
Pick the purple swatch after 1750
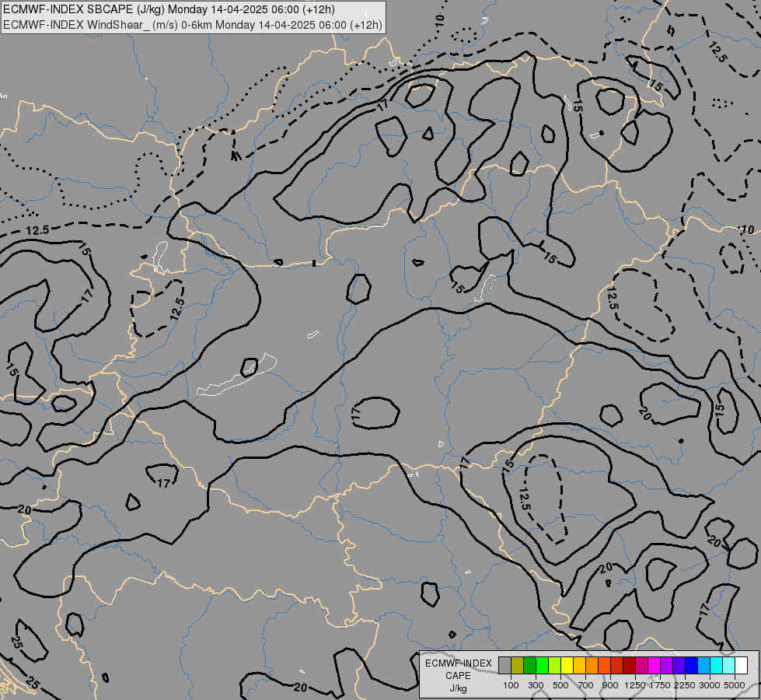point(667,666)
